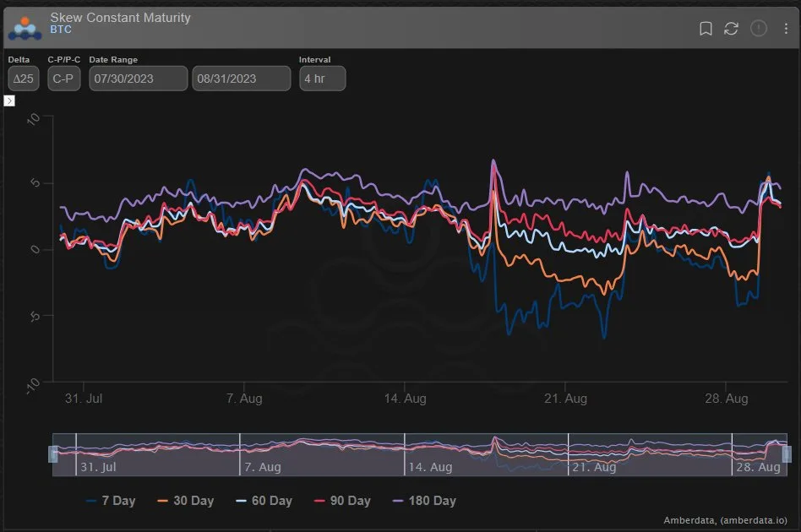Click the end date 08/31/2023 field
This screenshot has width=801, height=532.
pos(241,79)
